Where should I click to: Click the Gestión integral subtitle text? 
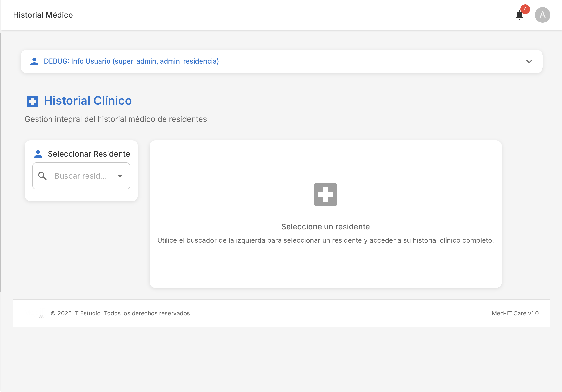coord(115,119)
